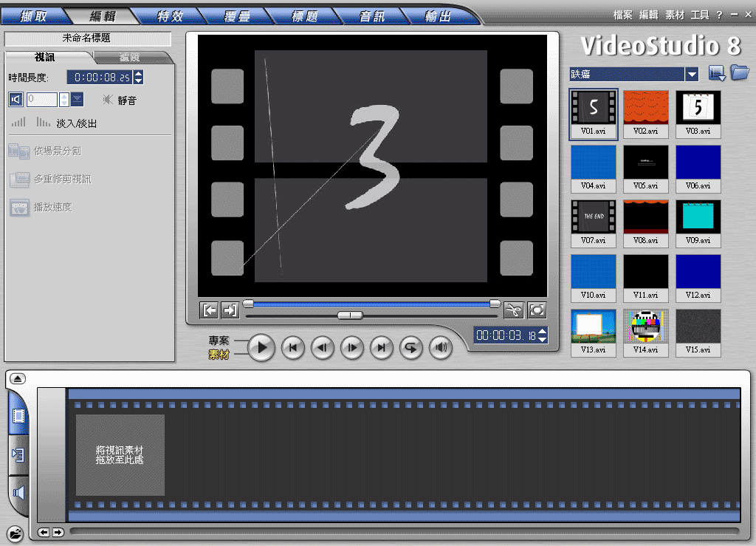
Task: Select the 濾鏡 filter options tab
Action: [x=129, y=58]
